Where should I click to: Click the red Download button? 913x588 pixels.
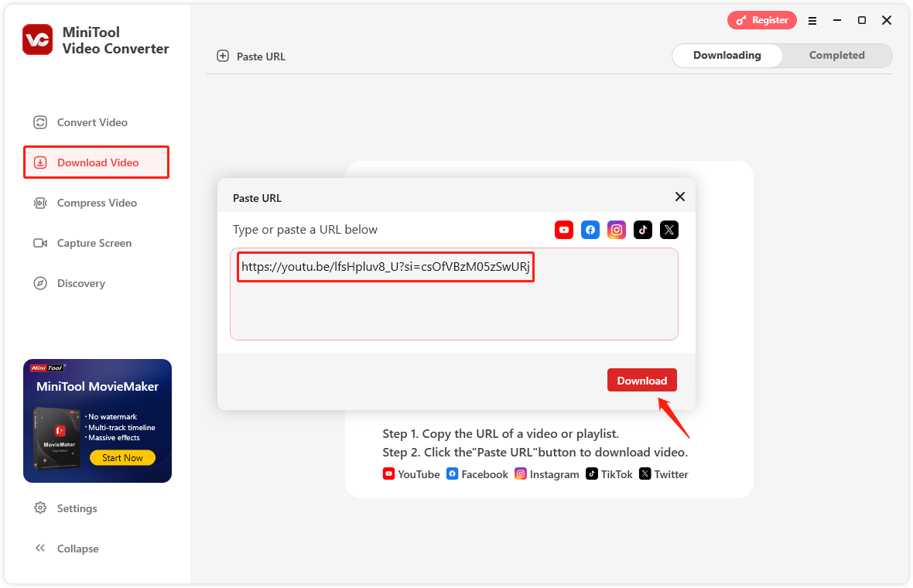point(641,380)
